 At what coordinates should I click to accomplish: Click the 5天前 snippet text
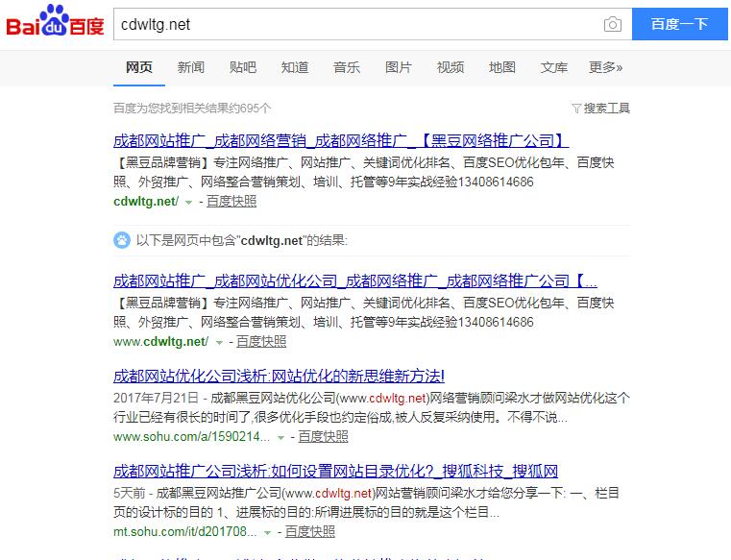(x=129, y=493)
